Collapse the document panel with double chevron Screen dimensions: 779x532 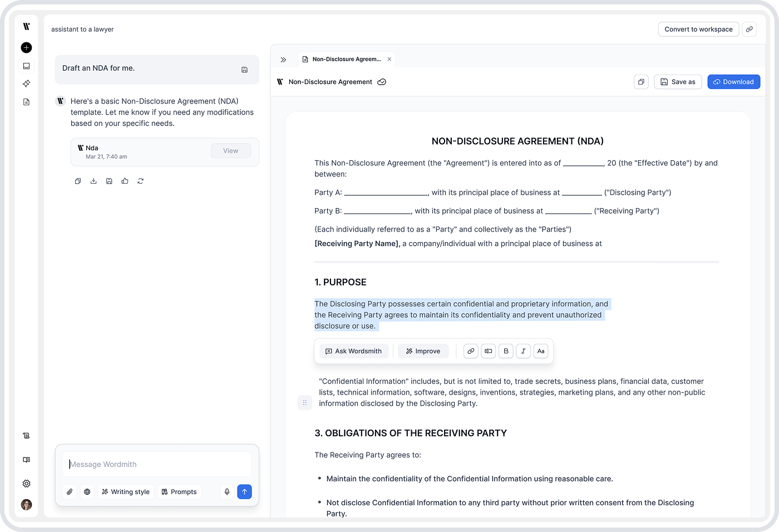point(283,60)
